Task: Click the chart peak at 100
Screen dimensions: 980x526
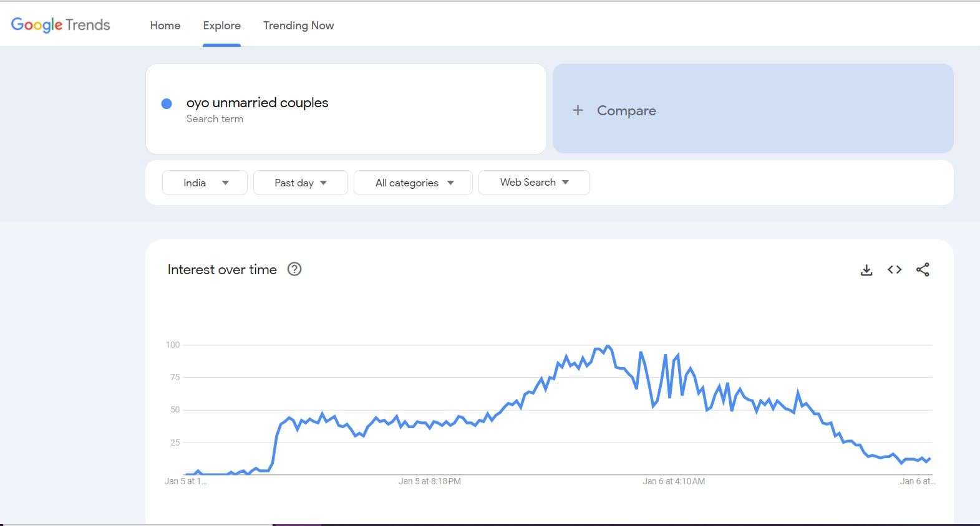Action: (x=608, y=346)
